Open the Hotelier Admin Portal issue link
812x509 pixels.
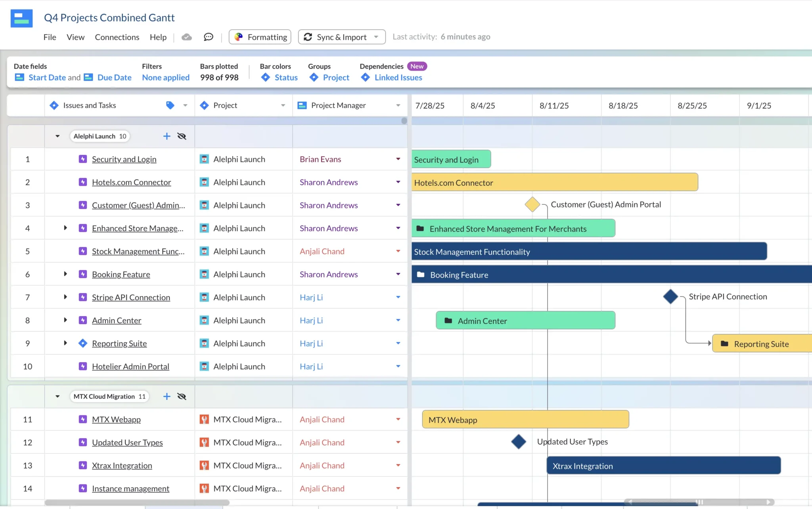(130, 366)
